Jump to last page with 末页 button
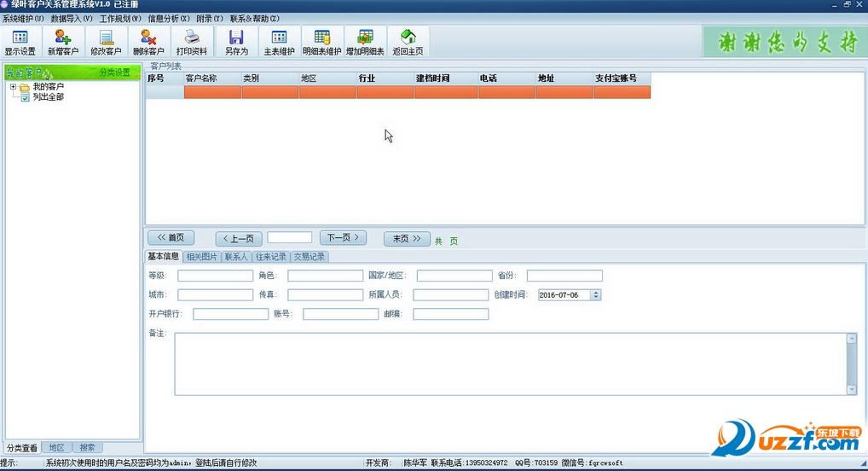The image size is (868, 471). click(x=407, y=239)
